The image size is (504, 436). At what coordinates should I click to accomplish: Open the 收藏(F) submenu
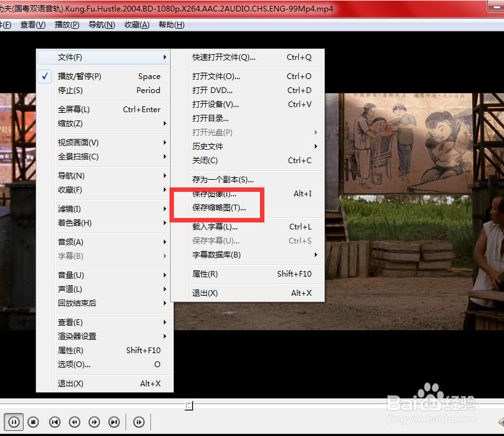coord(104,190)
